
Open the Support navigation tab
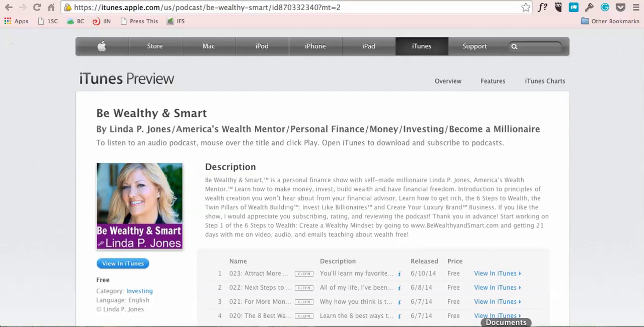[x=474, y=46]
